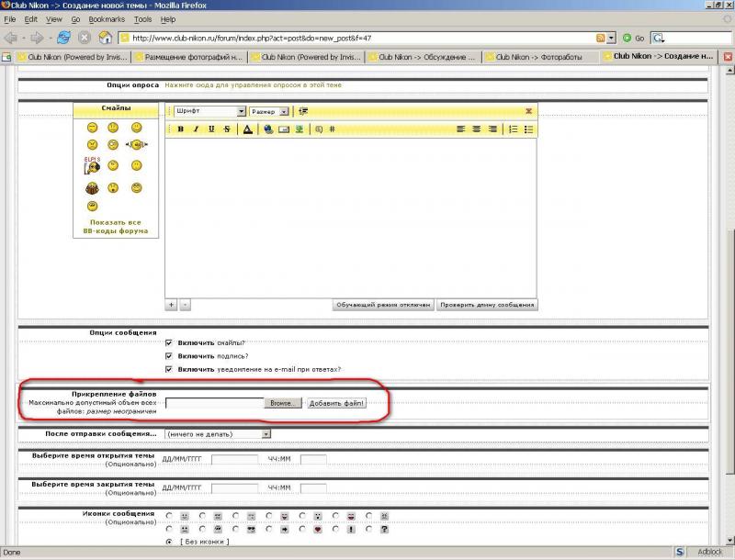Open the text color picker in editor toolbar
Viewport: 735px width, 560px height.
tap(247, 129)
